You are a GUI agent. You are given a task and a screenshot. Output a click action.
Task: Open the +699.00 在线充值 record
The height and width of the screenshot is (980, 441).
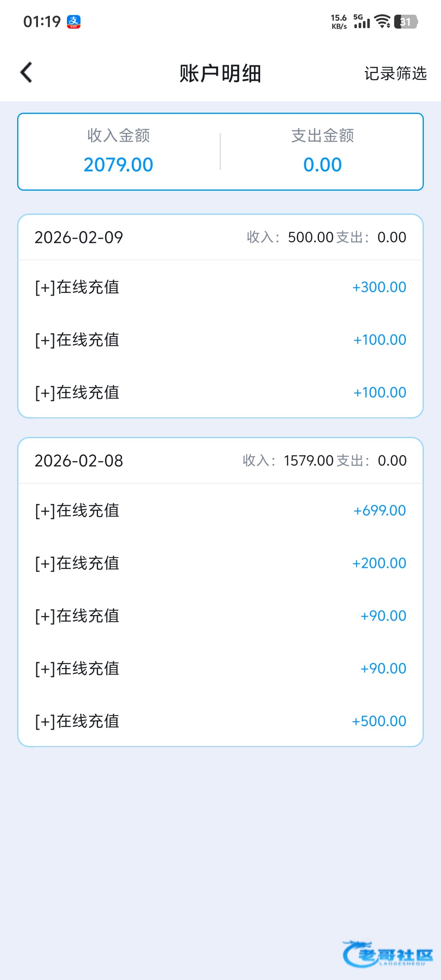pos(220,510)
